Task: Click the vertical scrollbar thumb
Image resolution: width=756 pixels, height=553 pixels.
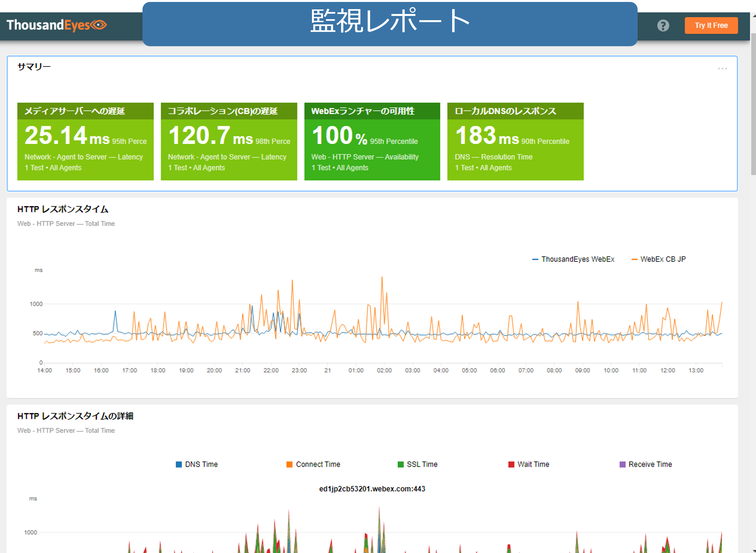Action: [753, 104]
